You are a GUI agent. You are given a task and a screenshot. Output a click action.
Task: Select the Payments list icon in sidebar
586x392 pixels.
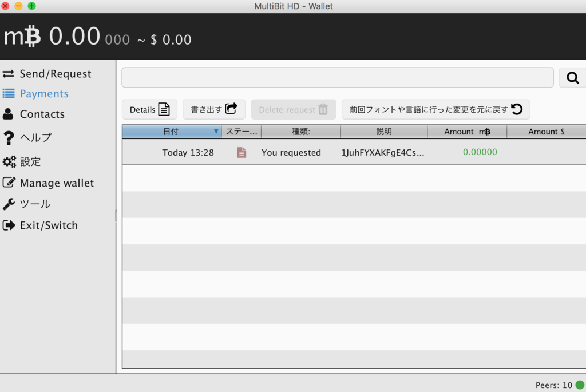pyautogui.click(x=10, y=93)
